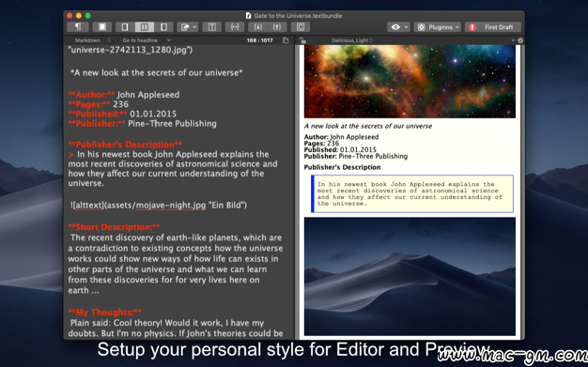
Task: Click the text format 'T' toolbar icon
Action: click(x=212, y=27)
